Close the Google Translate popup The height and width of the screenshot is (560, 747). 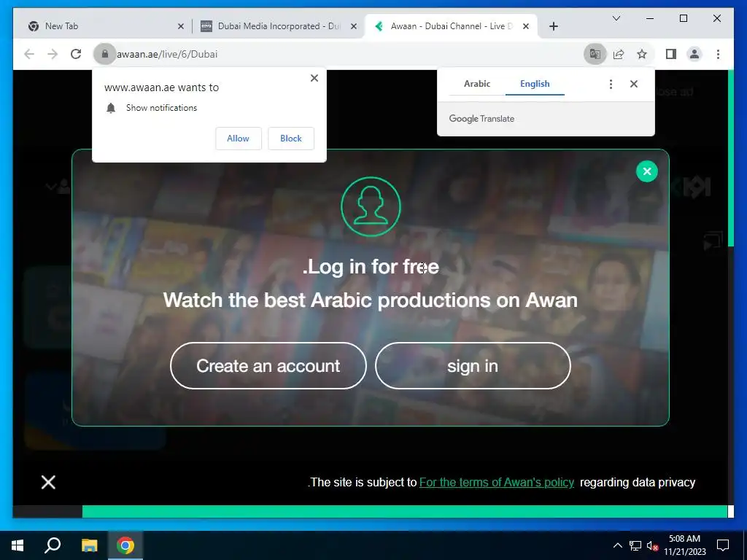click(634, 85)
